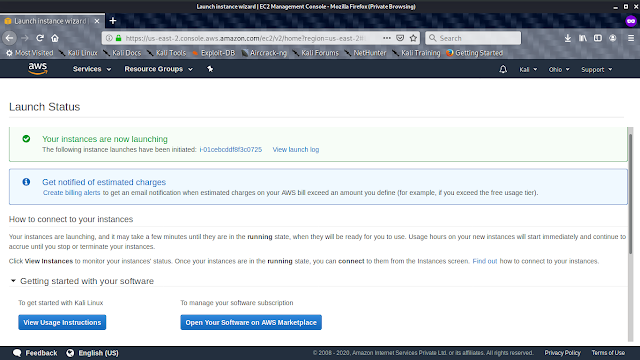Open the Firefox hamburger menu
The image size is (640, 360).
coord(631,38)
